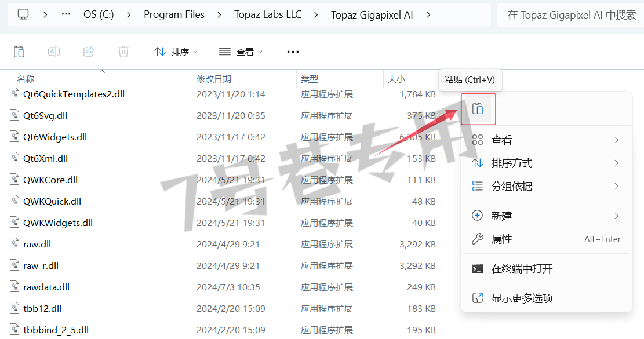Click the 2024/7/3 10:35 date of rawdata.dll
The image size is (644, 339).
click(x=228, y=287)
